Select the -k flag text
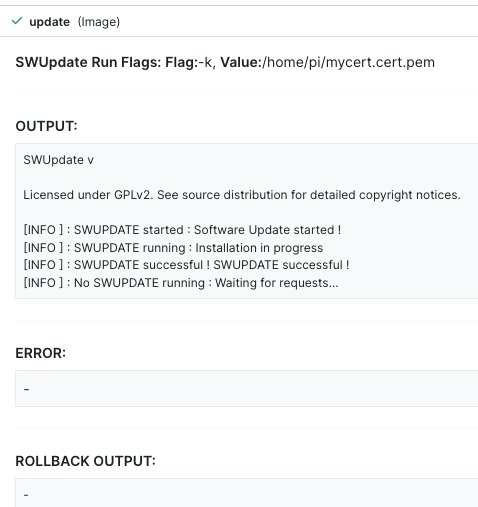Screen dimensions: 478x507 [x=207, y=62]
